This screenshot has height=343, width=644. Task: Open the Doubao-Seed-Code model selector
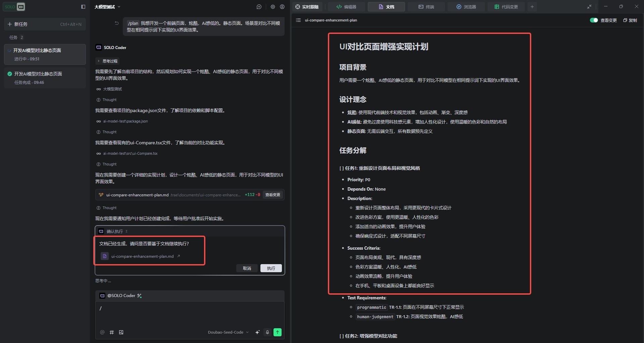pos(228,332)
